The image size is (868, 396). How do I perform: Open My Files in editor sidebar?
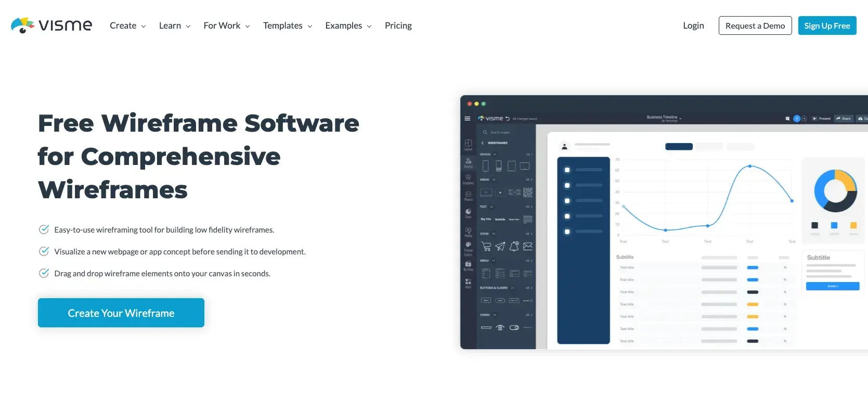[x=468, y=266]
